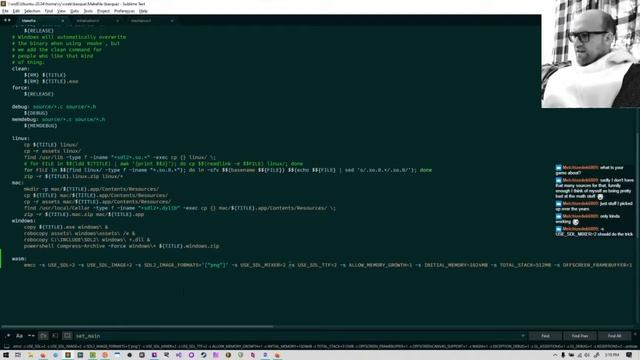Click the Steam icon on the taskbar

coord(203,355)
